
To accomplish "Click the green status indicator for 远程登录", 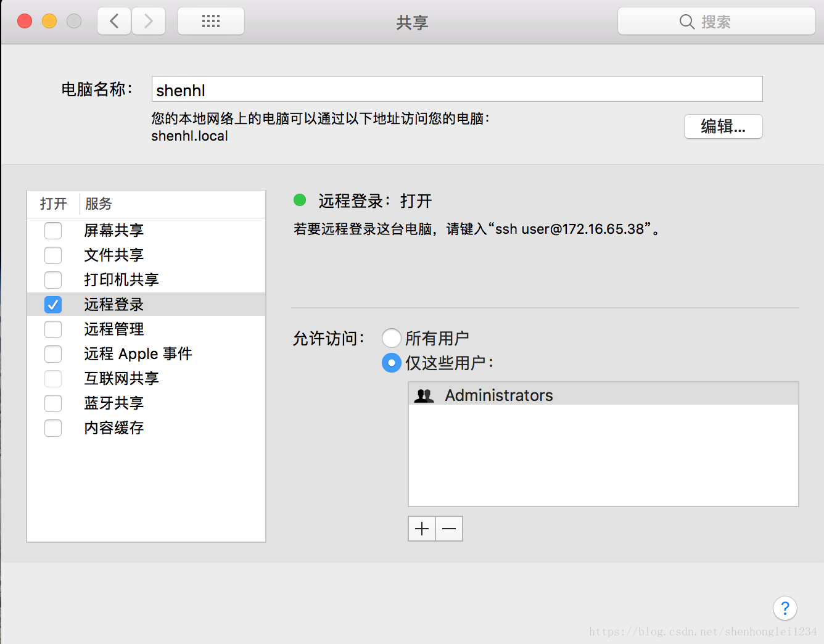I will (300, 200).
